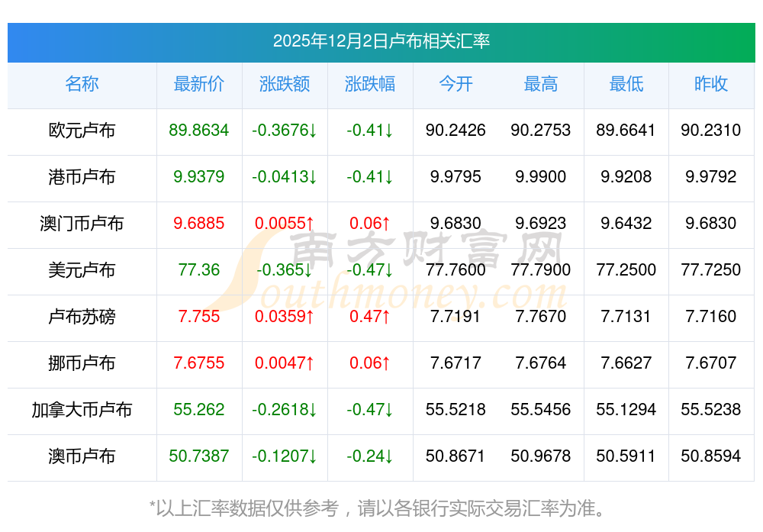Click the change value 0.0359↑

click(285, 317)
